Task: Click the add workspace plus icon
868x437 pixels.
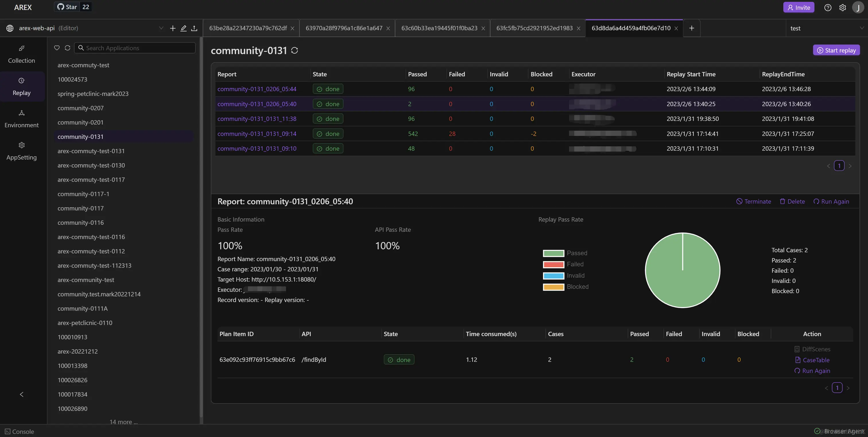Action: 173,28
